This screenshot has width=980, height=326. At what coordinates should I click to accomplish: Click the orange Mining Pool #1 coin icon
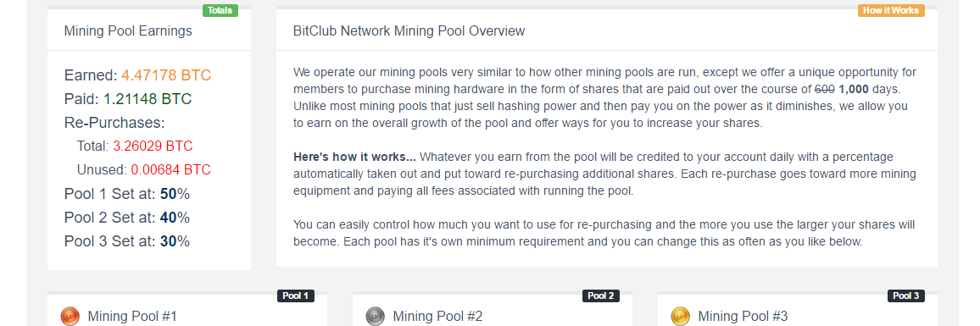pyautogui.click(x=70, y=316)
